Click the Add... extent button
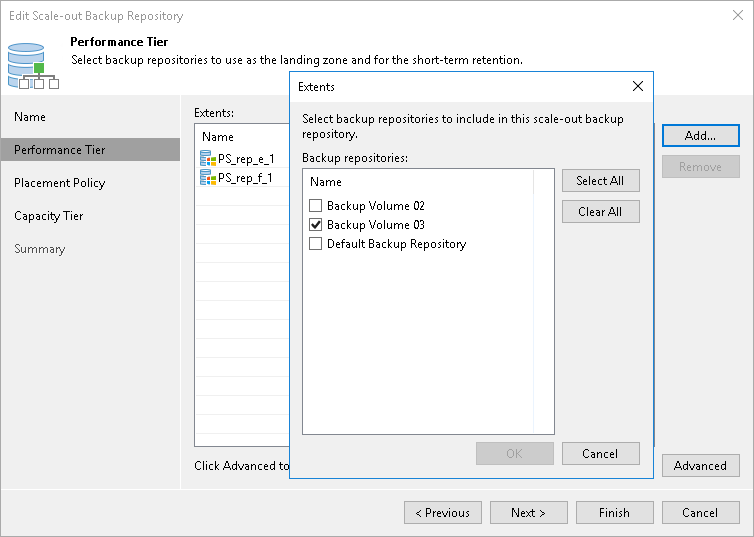The width and height of the screenshot is (754, 537). click(x=700, y=136)
